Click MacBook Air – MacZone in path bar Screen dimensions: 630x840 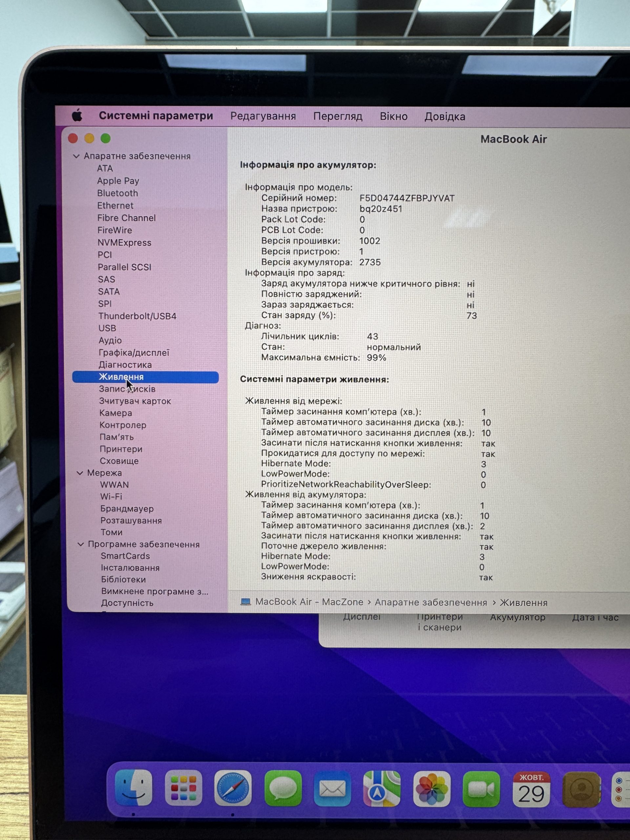[x=309, y=602]
